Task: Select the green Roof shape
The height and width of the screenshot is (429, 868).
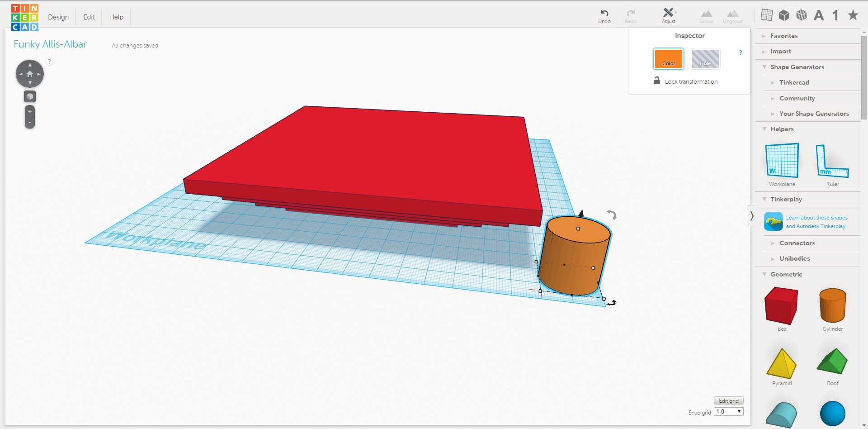Action: pyautogui.click(x=832, y=367)
